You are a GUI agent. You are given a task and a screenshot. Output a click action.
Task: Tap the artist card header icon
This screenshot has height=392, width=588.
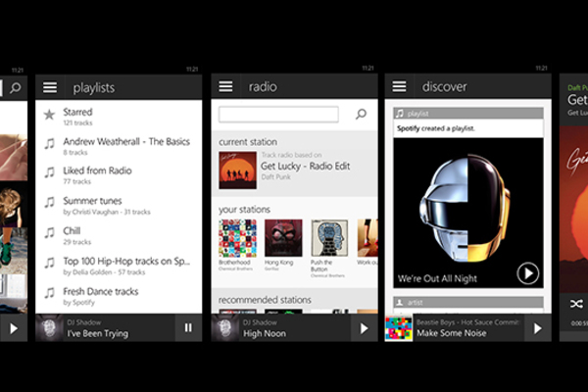tap(400, 303)
